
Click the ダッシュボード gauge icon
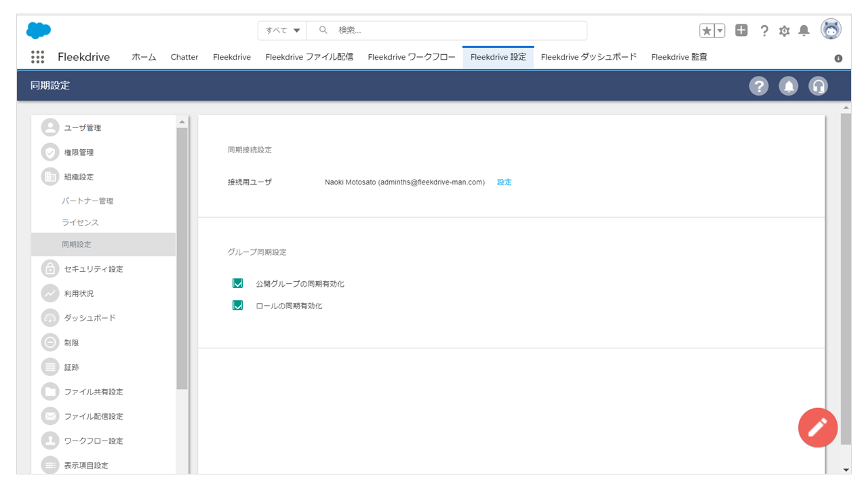point(50,318)
